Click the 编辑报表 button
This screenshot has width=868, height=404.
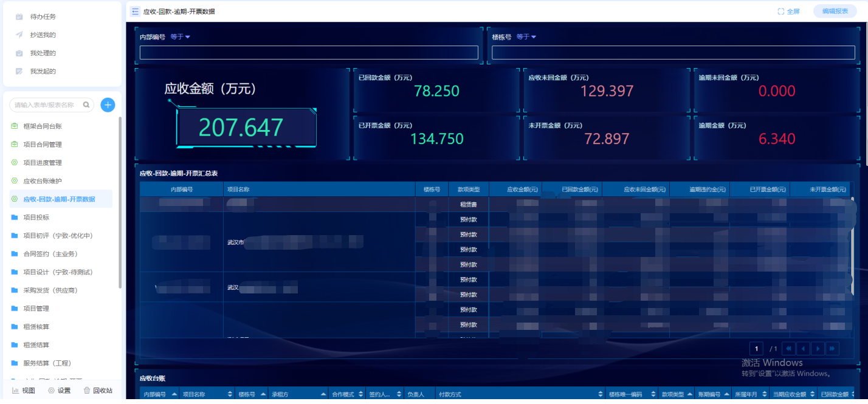click(835, 12)
